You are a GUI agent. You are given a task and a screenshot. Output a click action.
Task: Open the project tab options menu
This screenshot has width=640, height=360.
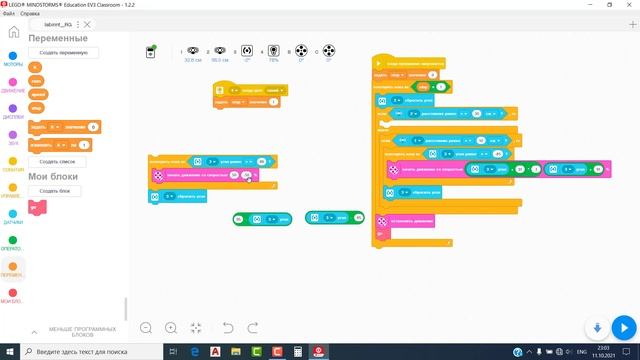(x=78, y=24)
